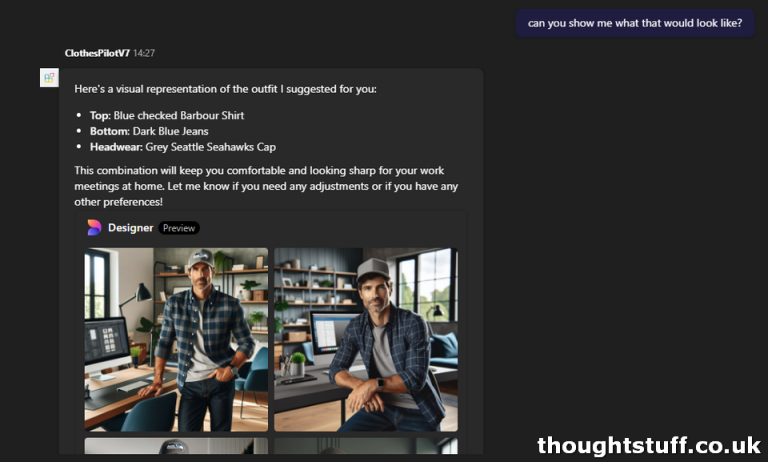Select the user message asking to show the outfit
768x462 pixels.
[x=634, y=24]
